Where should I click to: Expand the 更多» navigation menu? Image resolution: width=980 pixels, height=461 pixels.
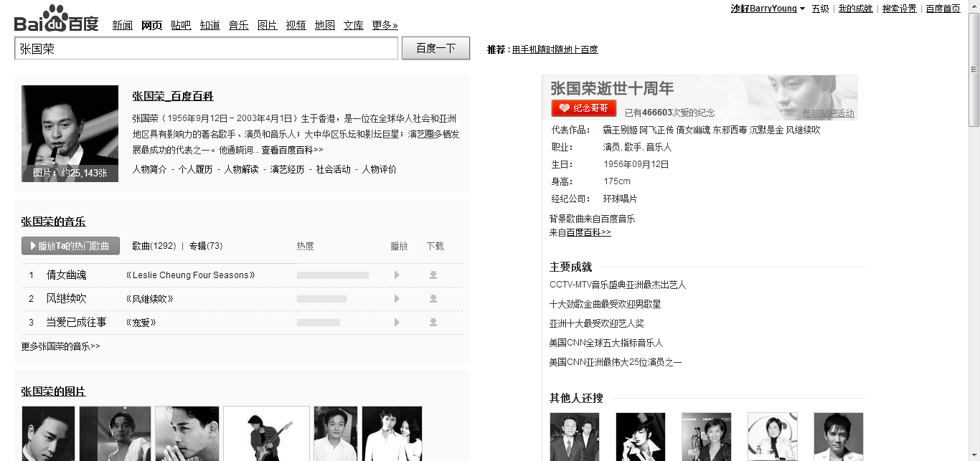point(385,26)
